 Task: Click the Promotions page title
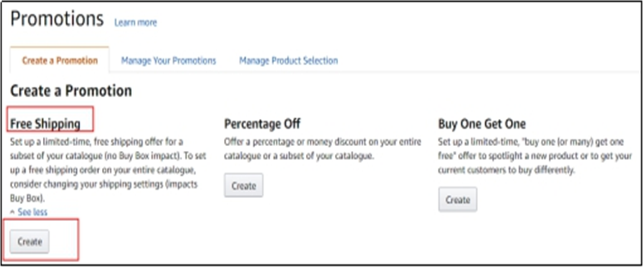pos(57,19)
